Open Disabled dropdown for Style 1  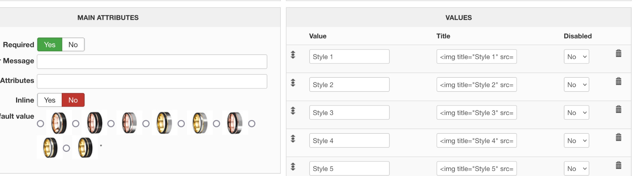click(x=576, y=57)
